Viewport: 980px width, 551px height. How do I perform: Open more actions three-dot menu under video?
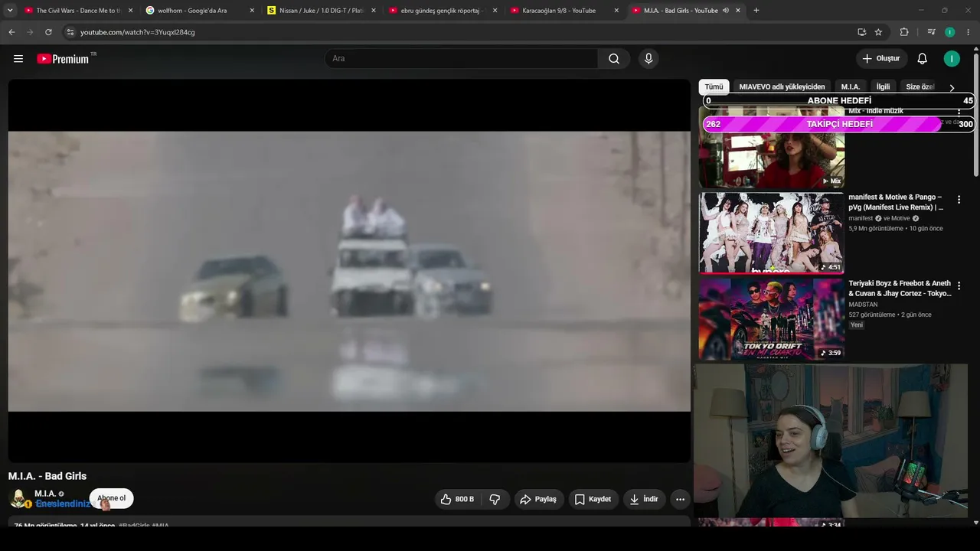(x=680, y=499)
